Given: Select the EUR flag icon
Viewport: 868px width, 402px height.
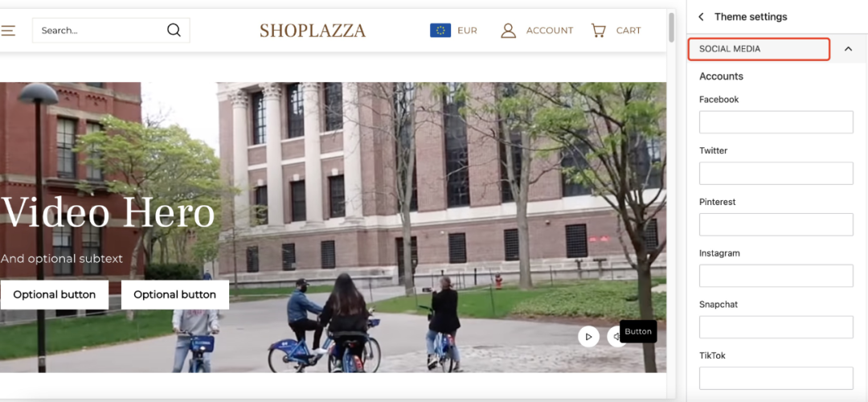Looking at the screenshot, I should (x=440, y=31).
